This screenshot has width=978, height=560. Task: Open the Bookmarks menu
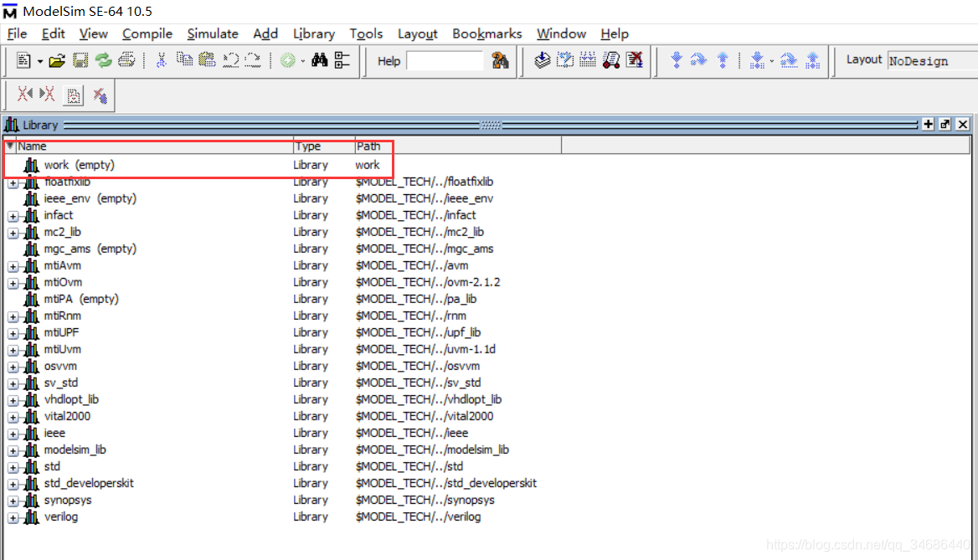tap(487, 33)
